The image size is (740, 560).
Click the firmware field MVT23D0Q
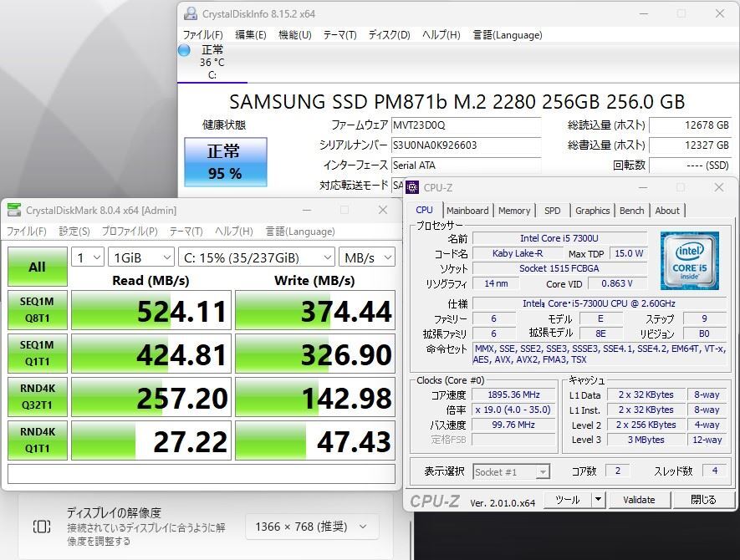(467, 125)
